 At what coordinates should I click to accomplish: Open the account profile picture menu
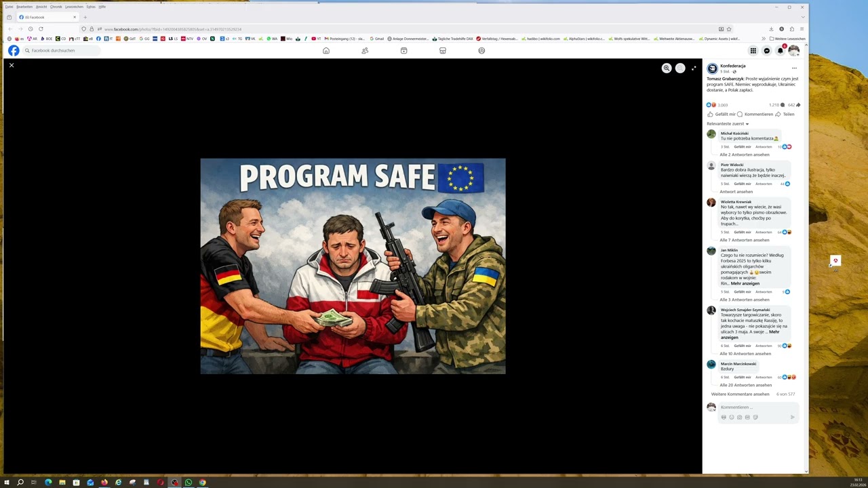pyautogui.click(x=794, y=51)
